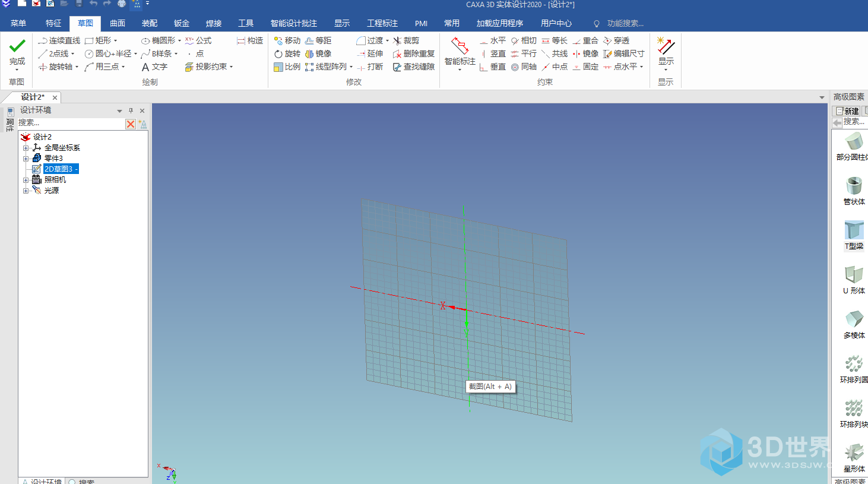Toggle the 构造 construction geometry tool

click(250, 40)
